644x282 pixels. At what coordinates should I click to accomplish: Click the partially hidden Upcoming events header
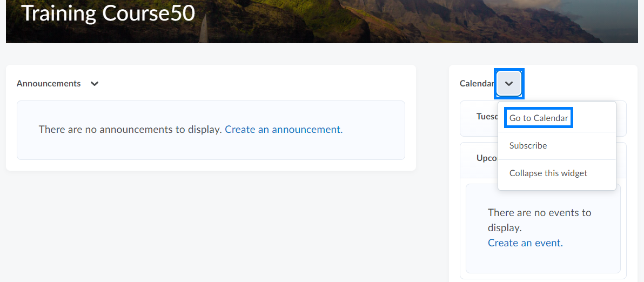coord(486,158)
